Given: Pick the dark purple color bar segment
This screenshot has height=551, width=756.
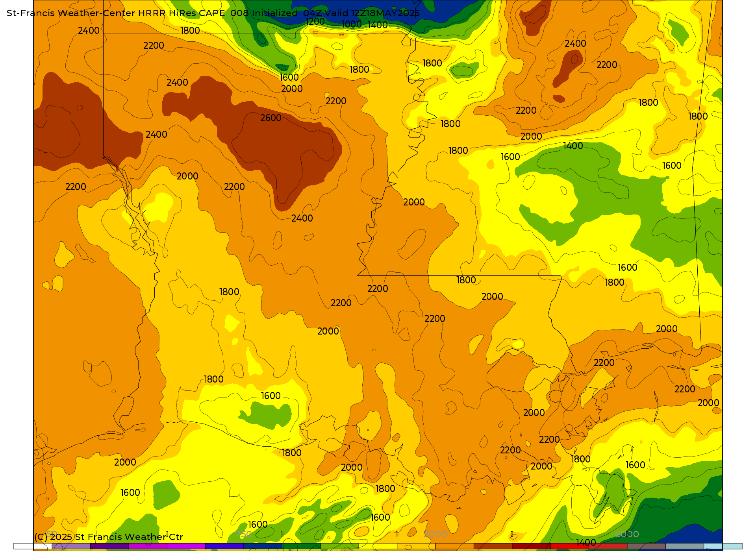Looking at the screenshot, I should (109, 546).
